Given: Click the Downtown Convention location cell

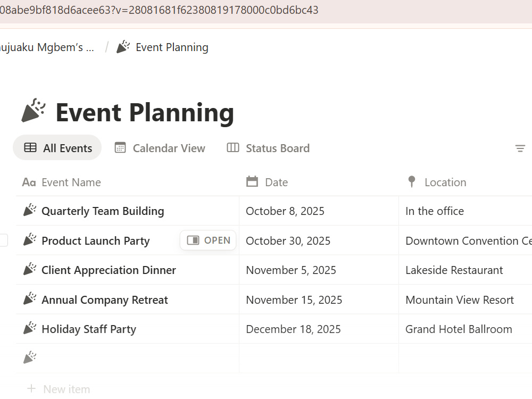Looking at the screenshot, I should (x=465, y=240).
